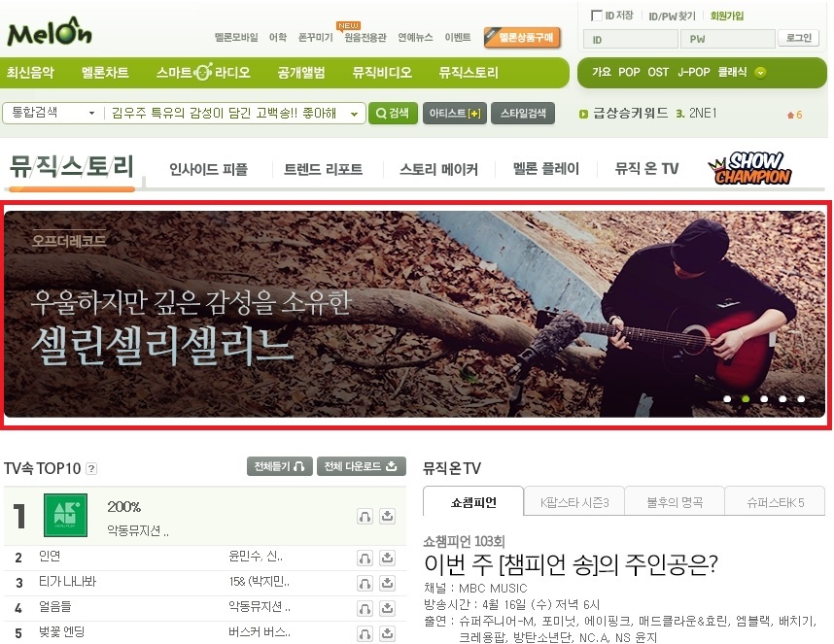Switch to the K팝스타 시즌3 tab

(x=574, y=502)
